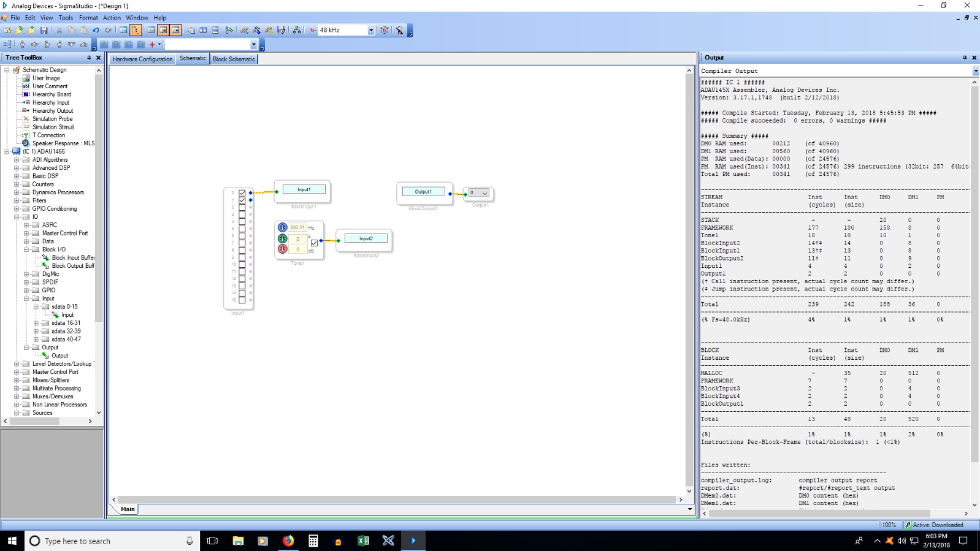980x551 pixels.
Task: Open the Tools menu
Action: [x=66, y=18]
